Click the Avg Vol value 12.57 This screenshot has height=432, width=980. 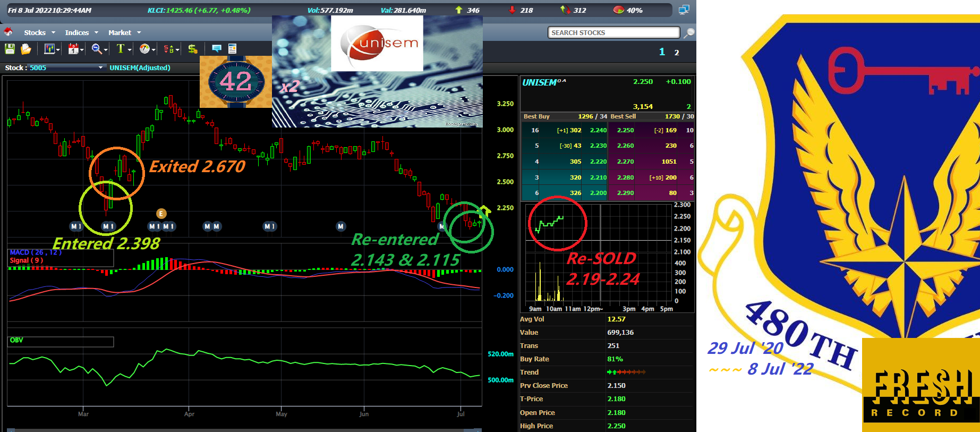[x=616, y=319]
